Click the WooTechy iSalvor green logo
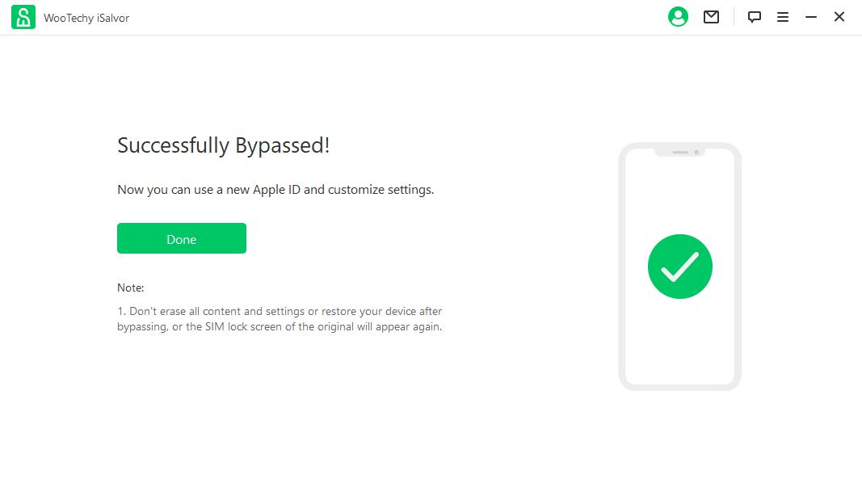This screenshot has height=504, width=862. [23, 17]
